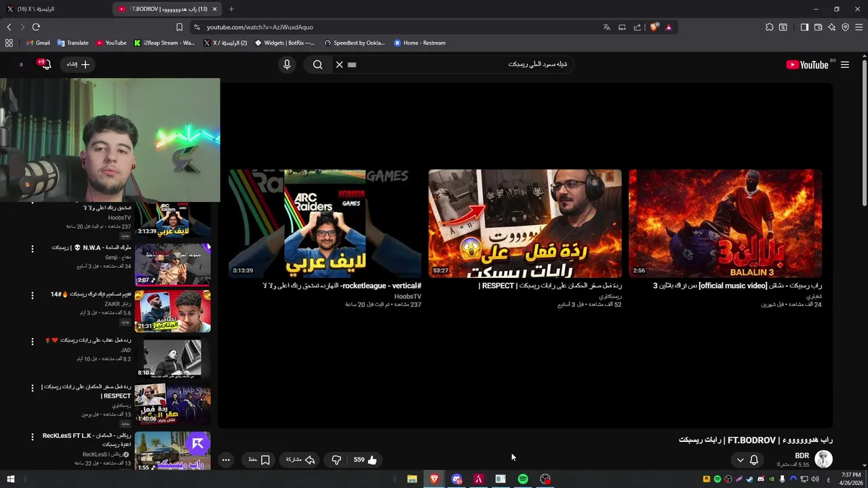Play the BALALIN 3 end-screen video
Viewport: 868px width, 488px height.
[725, 224]
